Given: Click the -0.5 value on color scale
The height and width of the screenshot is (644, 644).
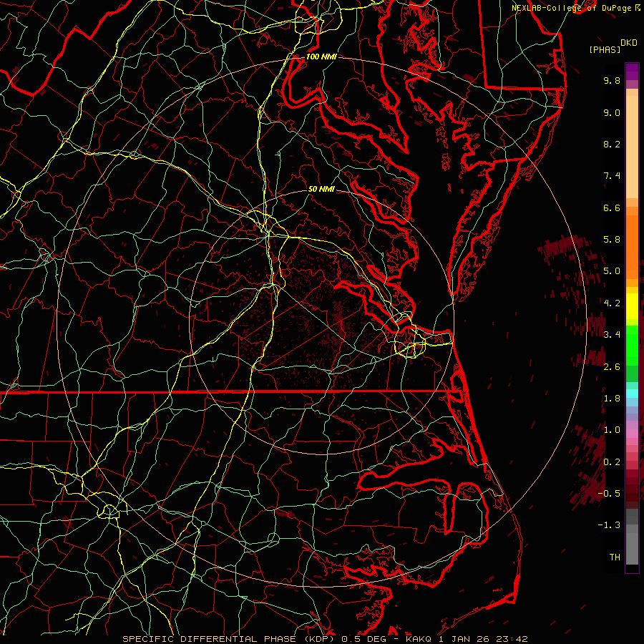Looking at the screenshot, I should click(x=609, y=493).
